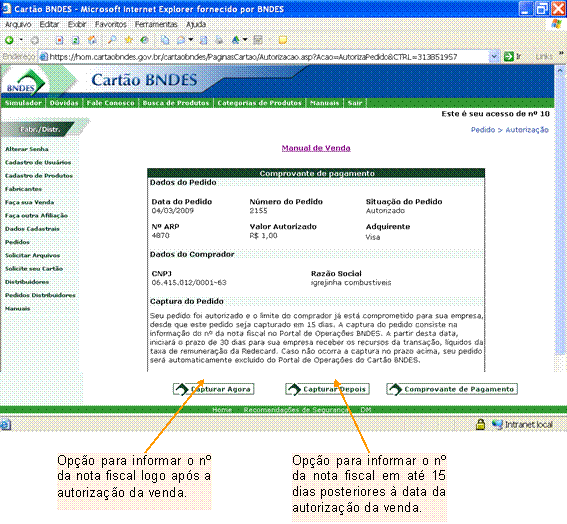Click the grid-like toolbar icon
Image resolution: width=567 pixels, height=524 pixels.
point(258,40)
